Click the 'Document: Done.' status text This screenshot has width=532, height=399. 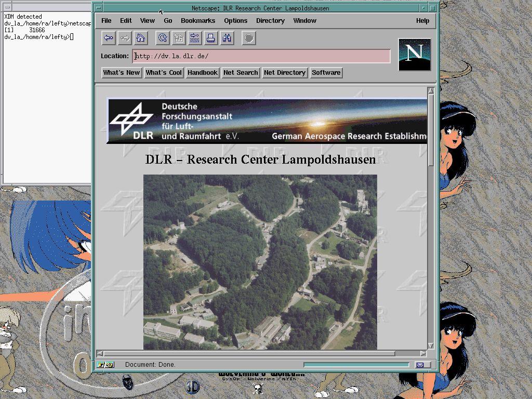tap(150, 365)
